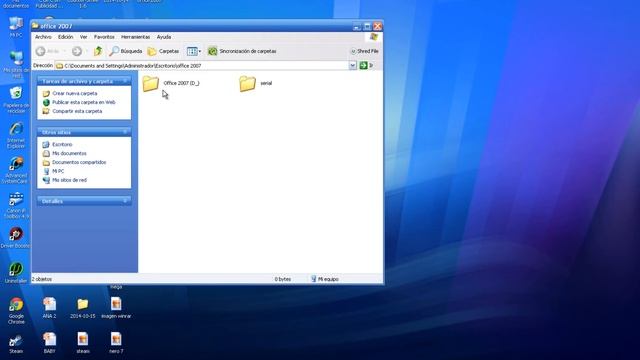
Task: Toggle the Carpetas folder tree pane
Action: pos(163,51)
